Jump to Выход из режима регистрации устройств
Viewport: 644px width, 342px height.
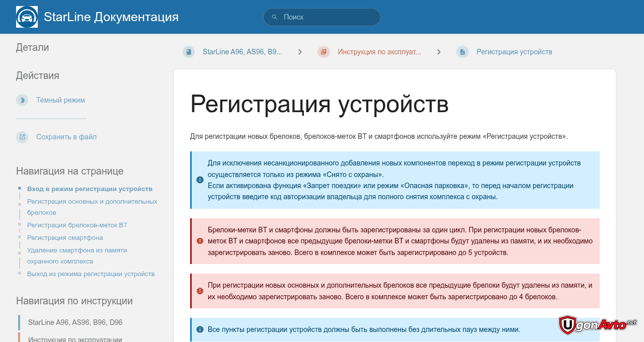pos(91,274)
